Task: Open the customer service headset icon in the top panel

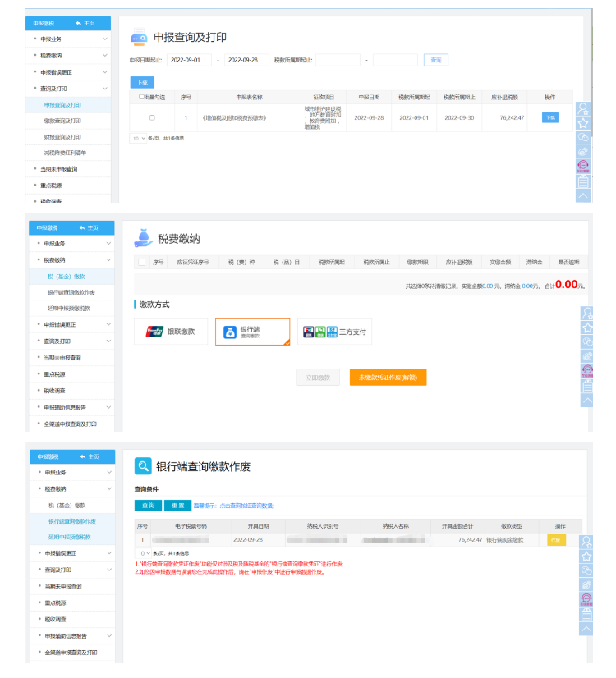Action: tap(583, 167)
